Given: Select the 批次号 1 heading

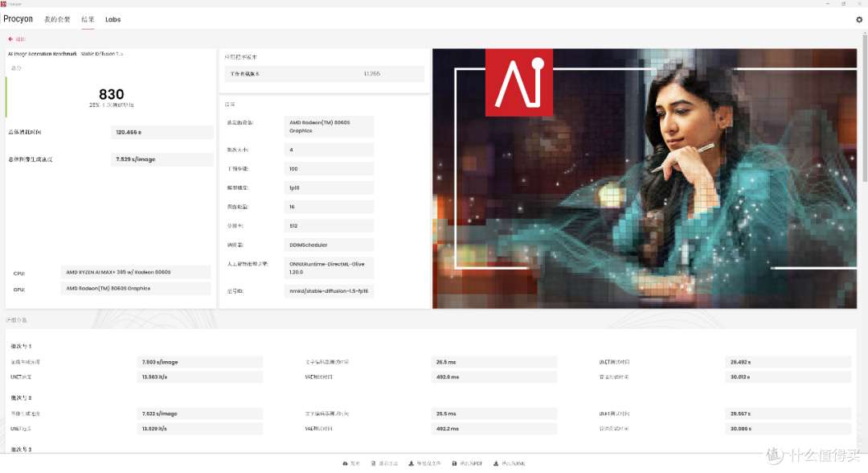Looking at the screenshot, I should click(x=21, y=346).
